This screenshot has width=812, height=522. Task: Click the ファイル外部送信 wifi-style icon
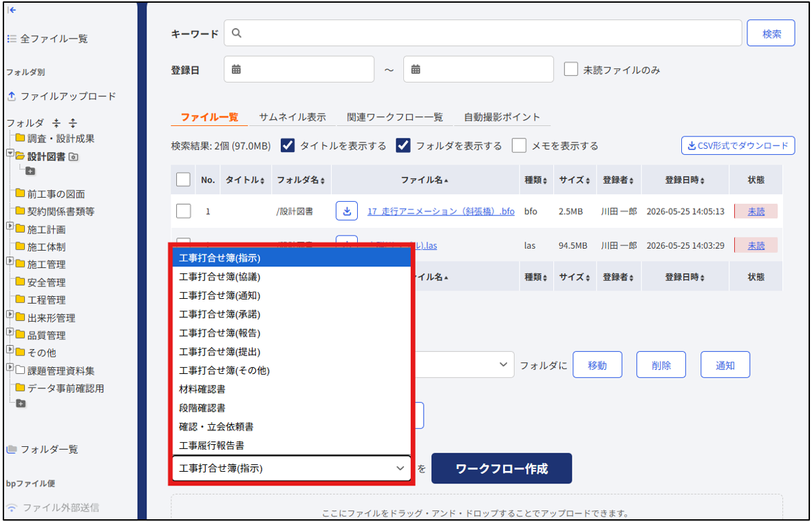click(12, 508)
